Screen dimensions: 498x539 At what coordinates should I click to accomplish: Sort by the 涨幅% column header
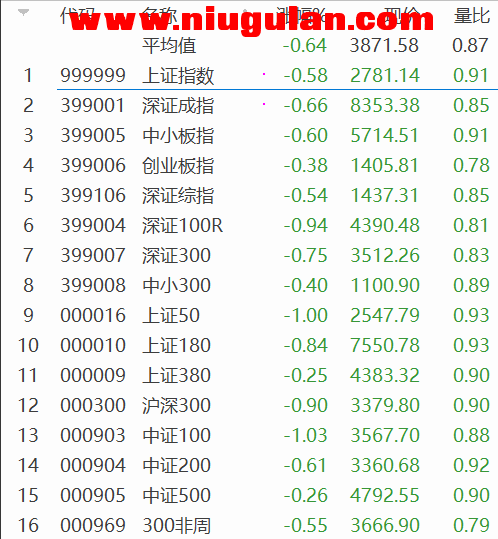pyautogui.click(x=301, y=16)
